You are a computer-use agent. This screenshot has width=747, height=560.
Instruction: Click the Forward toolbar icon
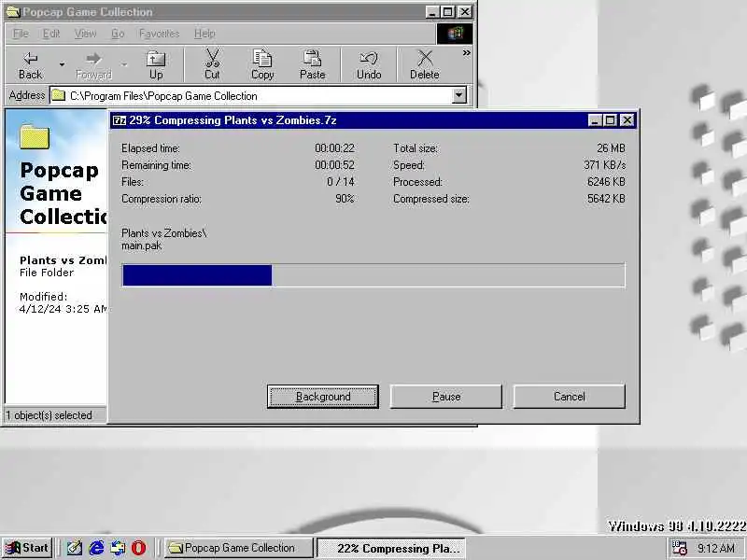(x=93, y=65)
